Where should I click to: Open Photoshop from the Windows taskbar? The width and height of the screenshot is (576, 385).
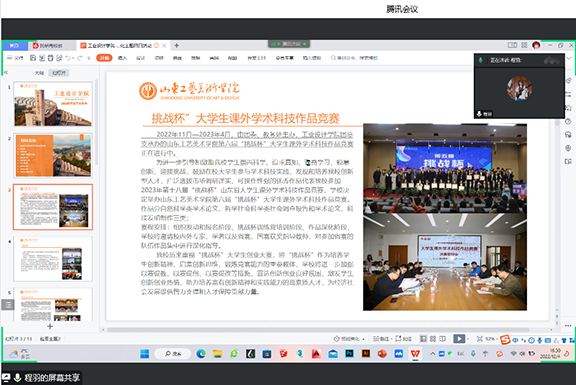pyautogui.click(x=349, y=353)
